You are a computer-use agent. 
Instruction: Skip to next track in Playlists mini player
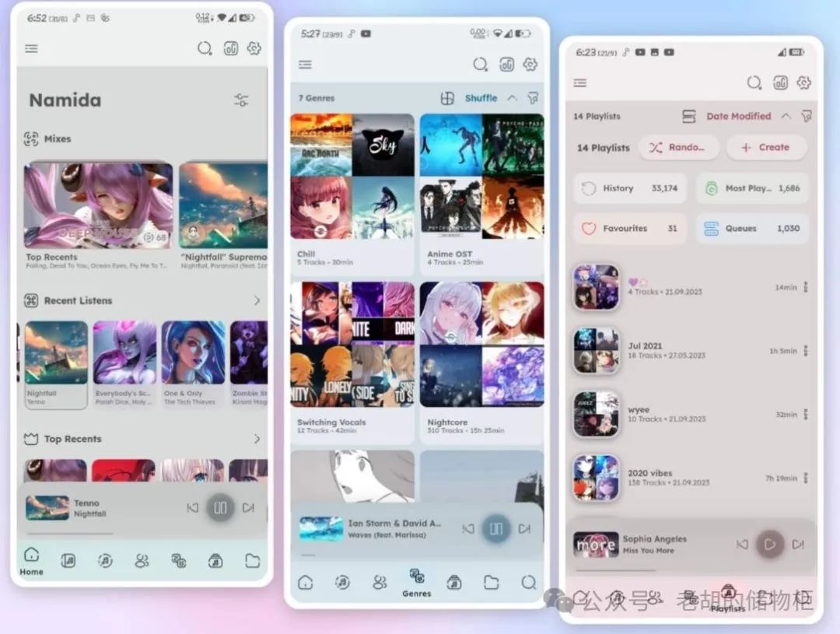[x=798, y=544]
